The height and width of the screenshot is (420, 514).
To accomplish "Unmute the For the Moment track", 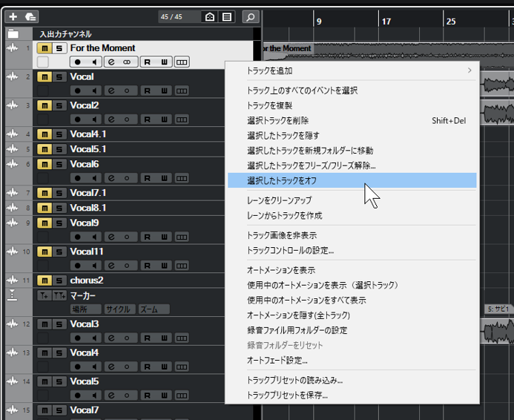I will 45,48.
